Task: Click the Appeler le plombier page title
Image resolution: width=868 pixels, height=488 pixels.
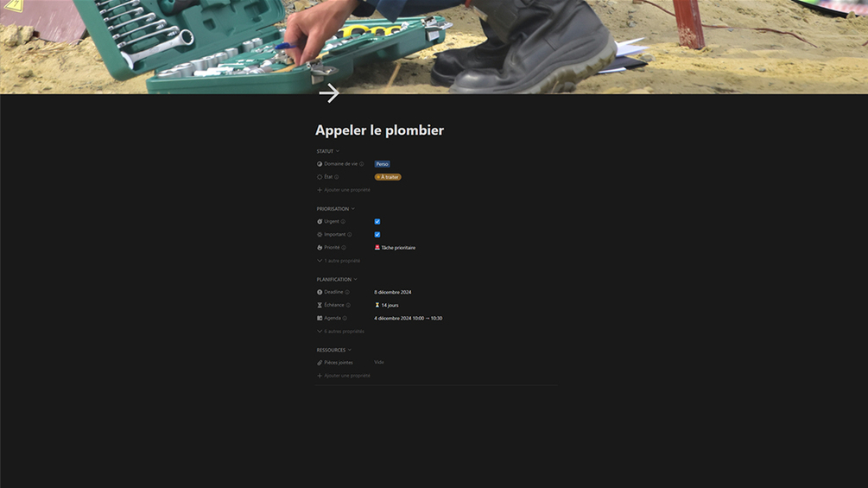Action: 379,130
